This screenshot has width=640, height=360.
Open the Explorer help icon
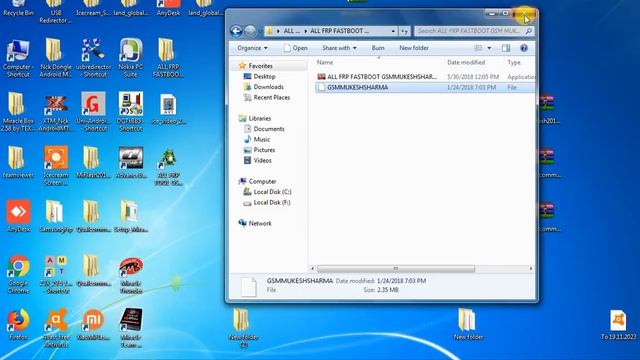coord(524,48)
